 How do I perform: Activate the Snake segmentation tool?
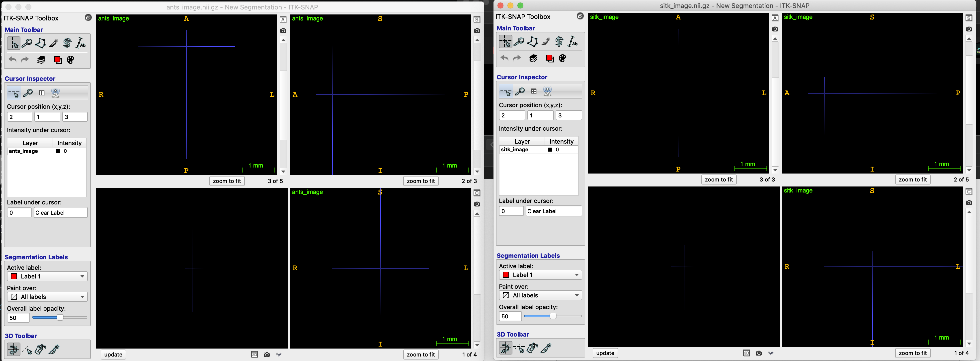tap(67, 43)
